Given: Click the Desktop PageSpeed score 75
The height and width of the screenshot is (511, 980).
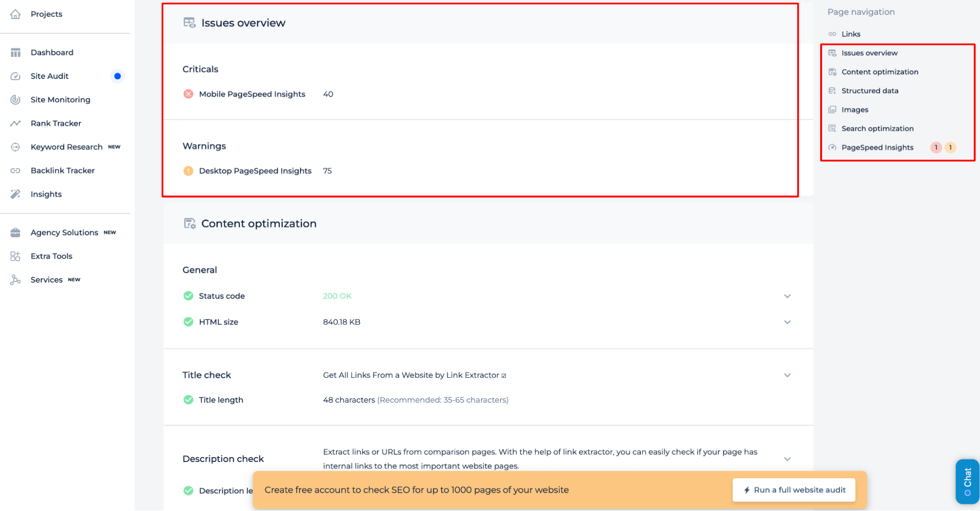Looking at the screenshot, I should coord(327,171).
